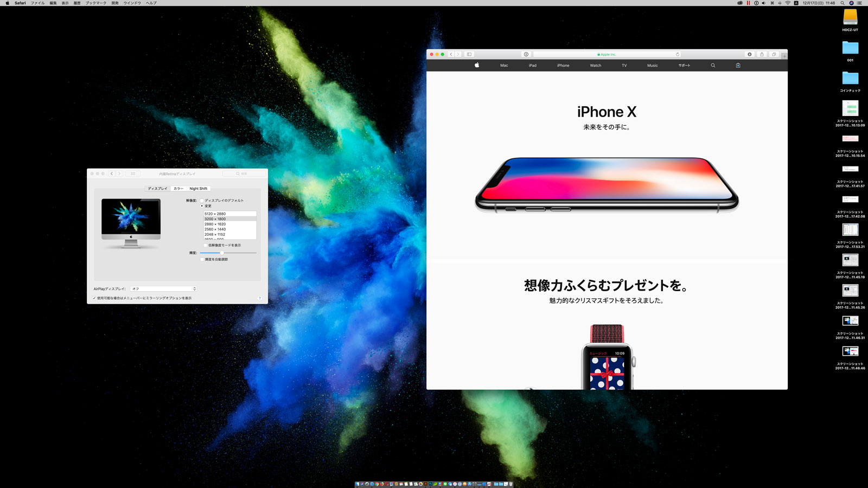Select the 5120 × 2880 resolution
Image resolution: width=868 pixels, height=488 pixels.
pyautogui.click(x=229, y=214)
